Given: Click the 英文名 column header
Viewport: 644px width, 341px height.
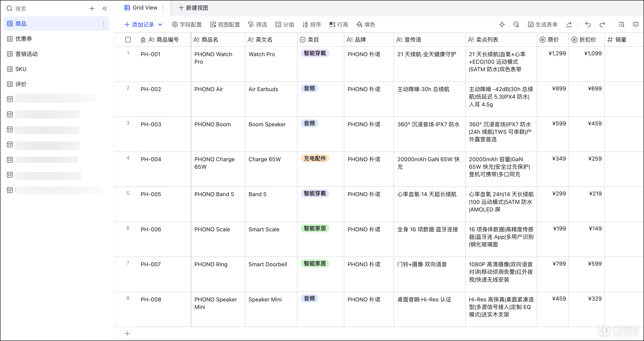Looking at the screenshot, I should click(271, 40).
